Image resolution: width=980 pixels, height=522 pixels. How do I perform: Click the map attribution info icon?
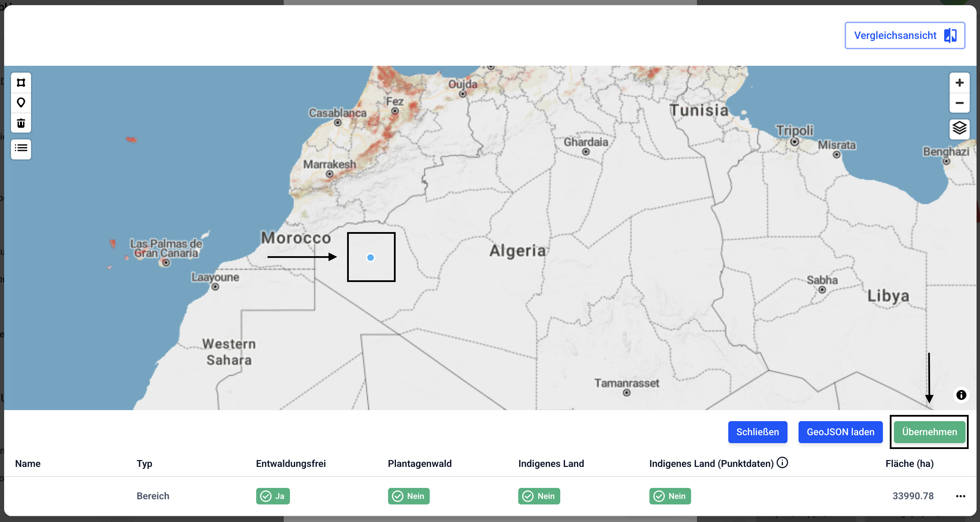click(x=961, y=395)
